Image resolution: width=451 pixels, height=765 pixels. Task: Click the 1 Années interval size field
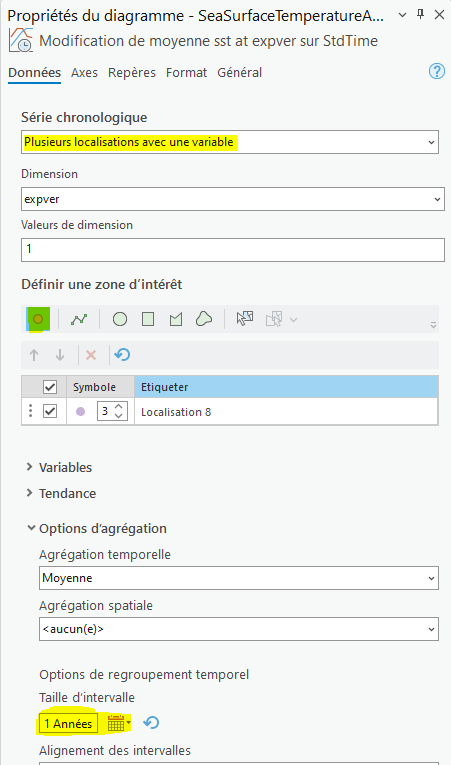click(68, 724)
